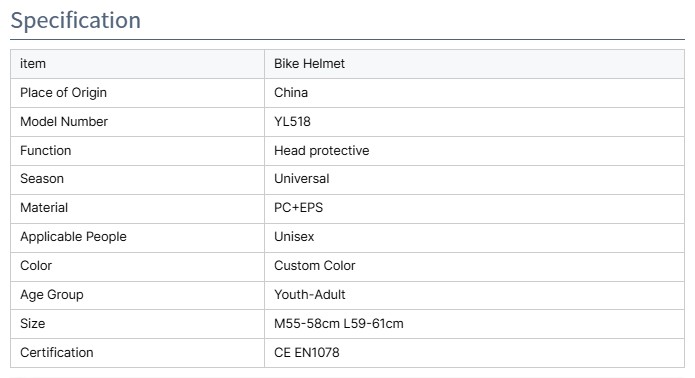The height and width of the screenshot is (378, 695).
Task: Select the 'item' label cell
Action: [137, 64]
